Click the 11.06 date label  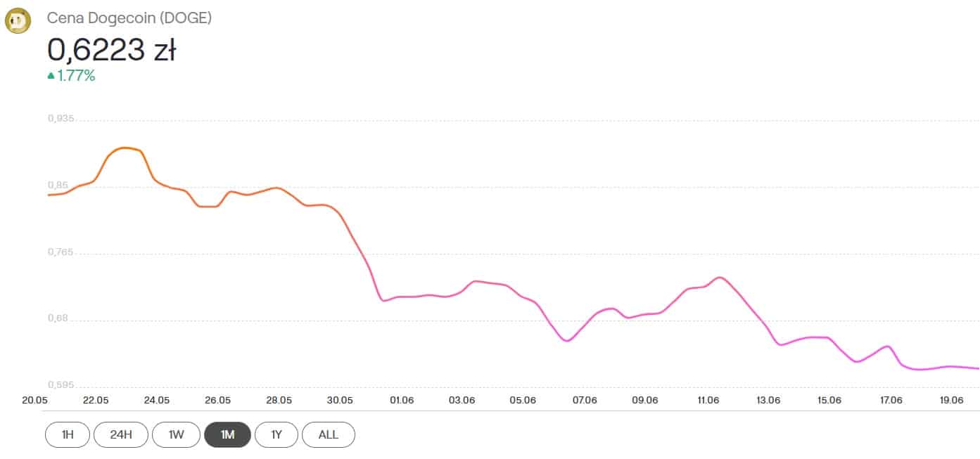click(707, 400)
